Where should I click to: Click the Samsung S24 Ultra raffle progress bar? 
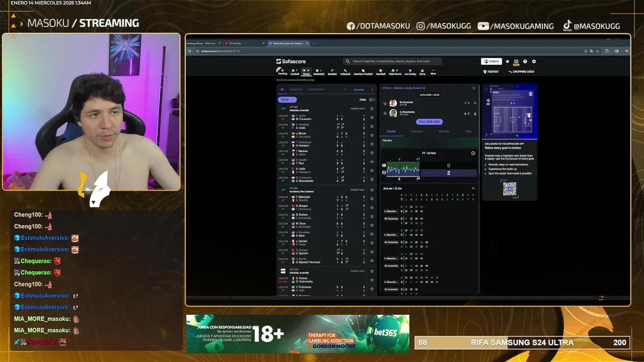coord(521,342)
